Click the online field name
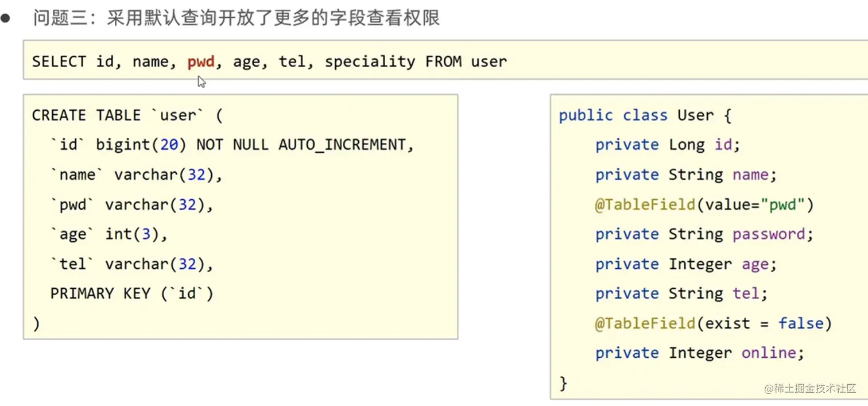This screenshot has width=868, height=406. [769, 353]
